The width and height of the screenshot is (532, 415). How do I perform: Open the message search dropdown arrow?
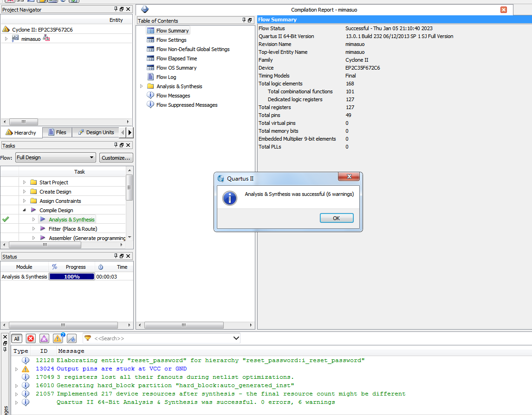click(x=236, y=338)
